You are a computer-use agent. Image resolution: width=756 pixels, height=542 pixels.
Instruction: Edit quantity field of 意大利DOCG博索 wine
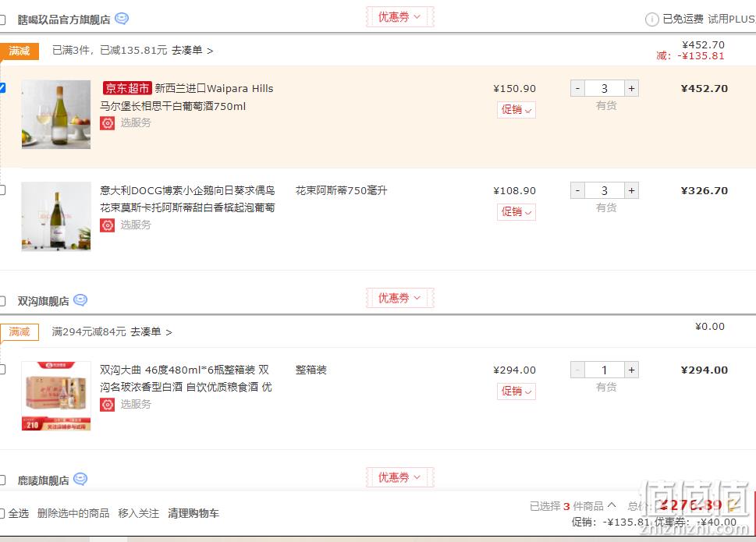(605, 191)
